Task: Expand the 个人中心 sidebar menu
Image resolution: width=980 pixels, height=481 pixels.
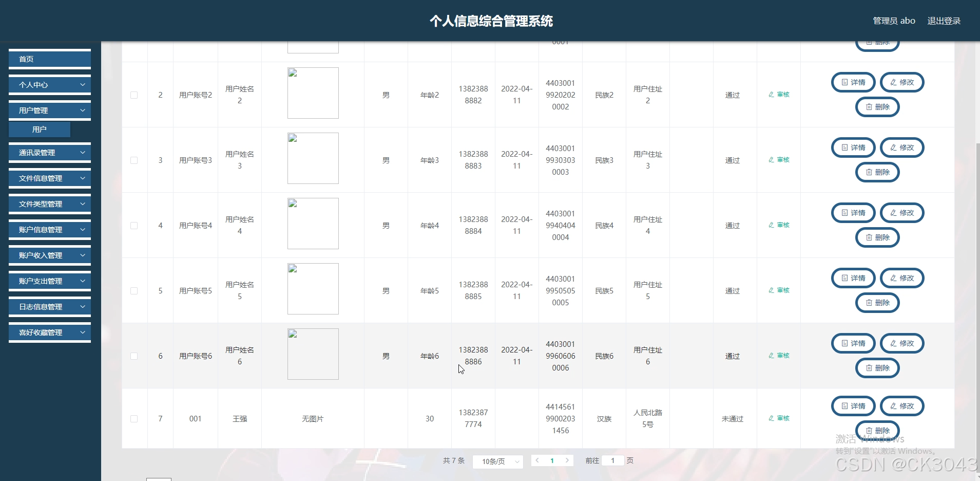Action: coord(50,85)
